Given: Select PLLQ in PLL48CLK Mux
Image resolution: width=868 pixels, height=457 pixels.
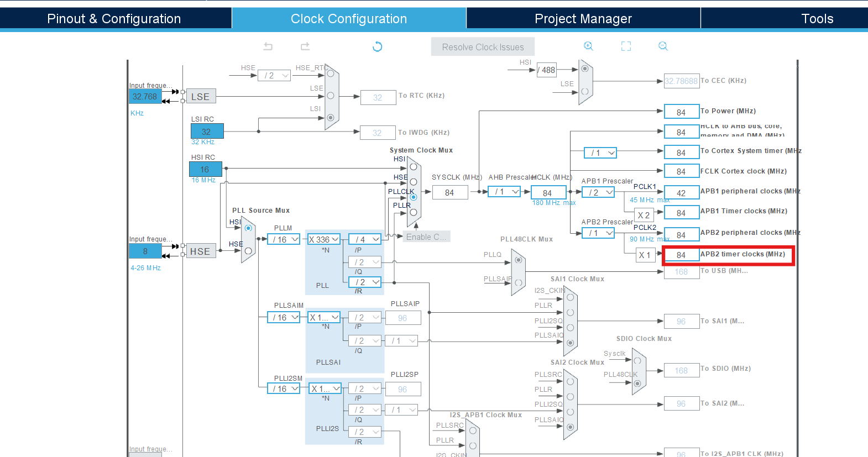Looking at the screenshot, I should point(518,260).
